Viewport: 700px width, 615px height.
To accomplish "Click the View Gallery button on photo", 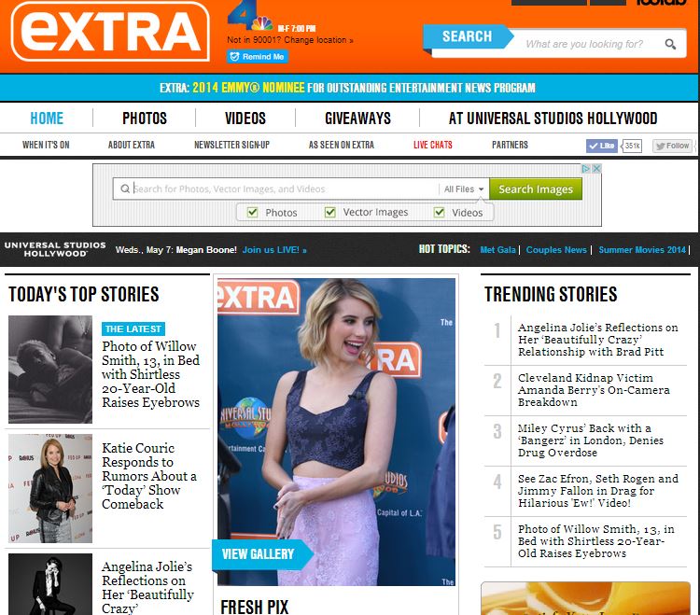I will (257, 553).
